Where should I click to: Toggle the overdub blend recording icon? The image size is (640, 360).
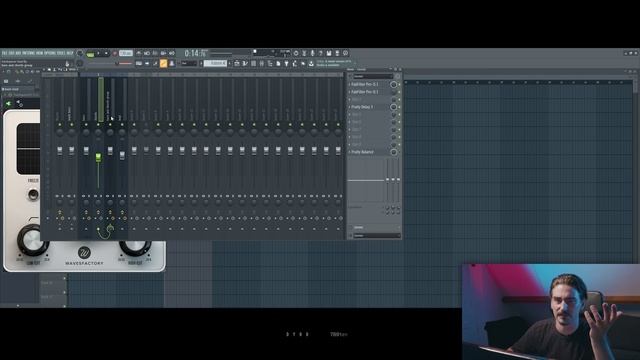tap(163, 53)
